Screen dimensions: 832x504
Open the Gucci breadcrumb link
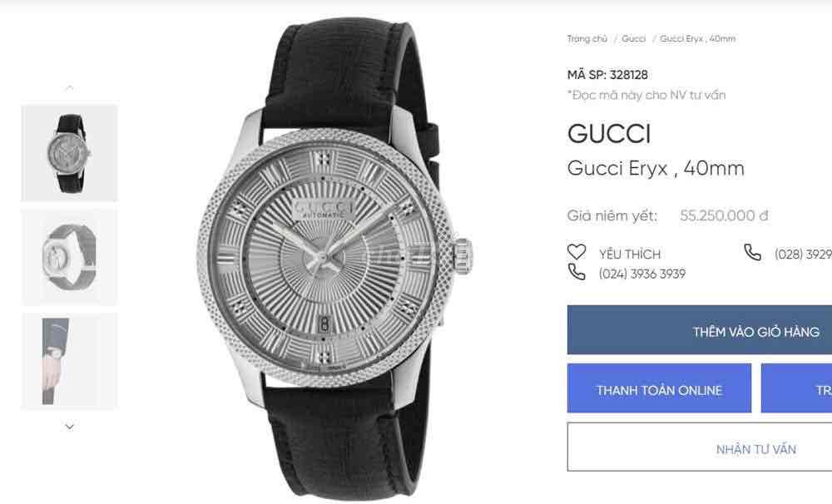[636, 37]
